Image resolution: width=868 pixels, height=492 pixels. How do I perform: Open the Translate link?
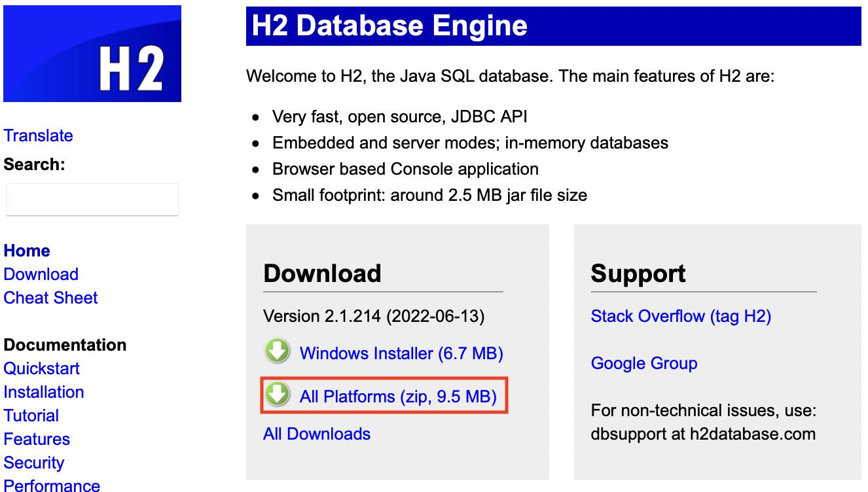pos(38,135)
